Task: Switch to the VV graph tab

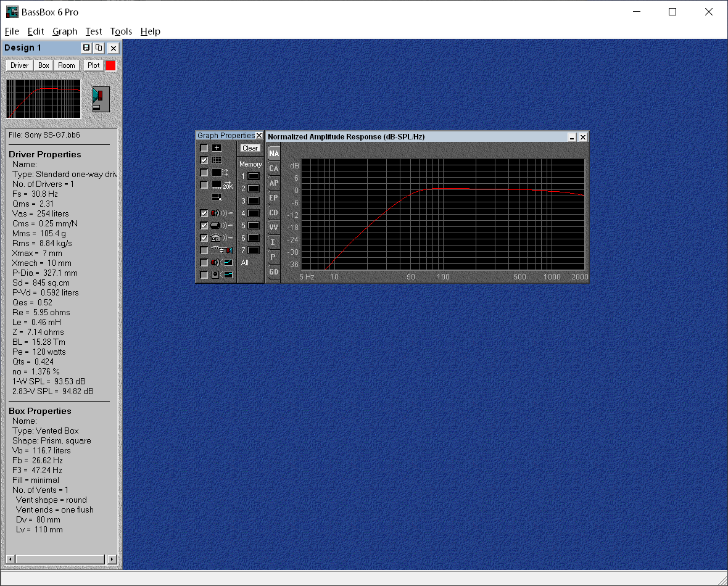Action: (x=274, y=228)
